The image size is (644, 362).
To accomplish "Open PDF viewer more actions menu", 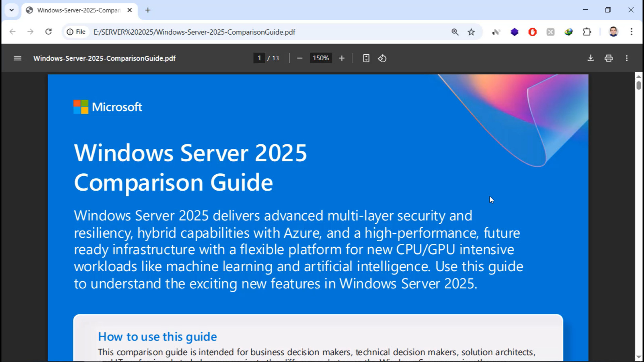I will [627, 58].
